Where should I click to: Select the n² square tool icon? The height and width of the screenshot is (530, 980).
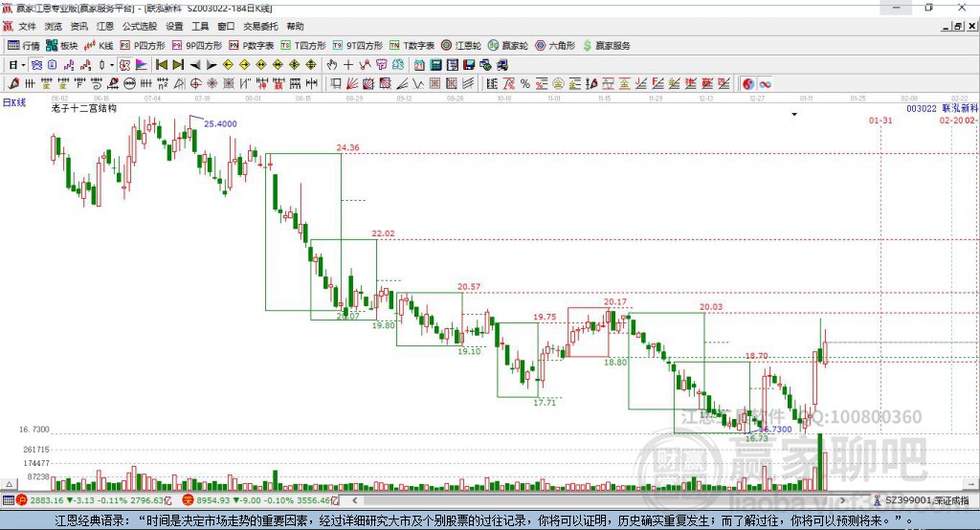(163, 84)
